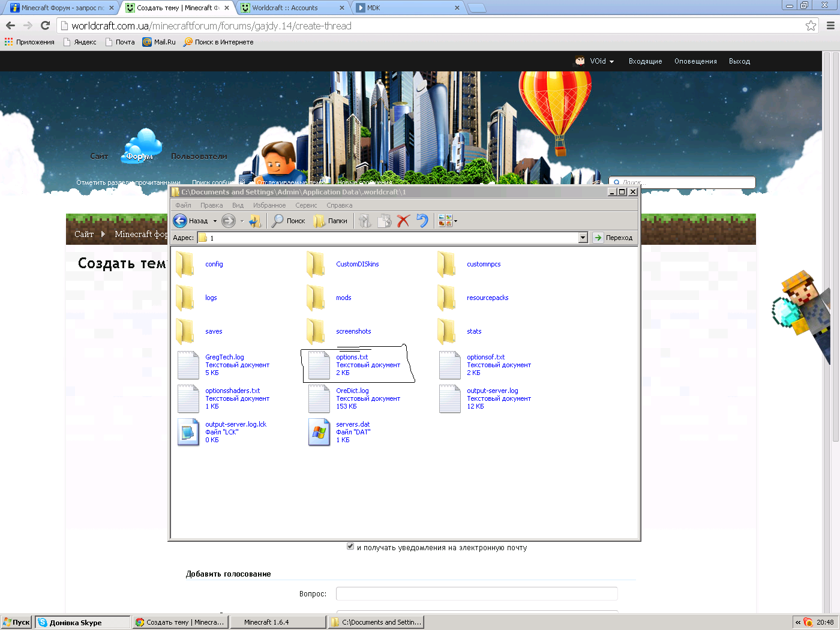This screenshot has height=630, width=840.
Task: Click the Входящие inbox link
Action: click(x=645, y=61)
